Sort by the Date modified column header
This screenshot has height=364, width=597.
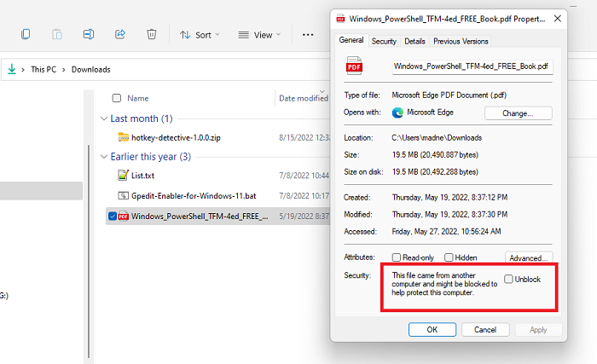point(304,98)
